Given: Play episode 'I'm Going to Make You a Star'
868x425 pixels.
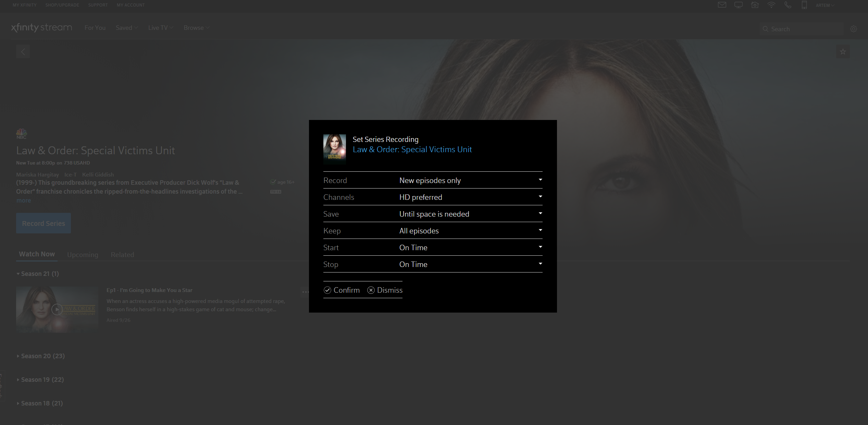Looking at the screenshot, I should pos(57,309).
